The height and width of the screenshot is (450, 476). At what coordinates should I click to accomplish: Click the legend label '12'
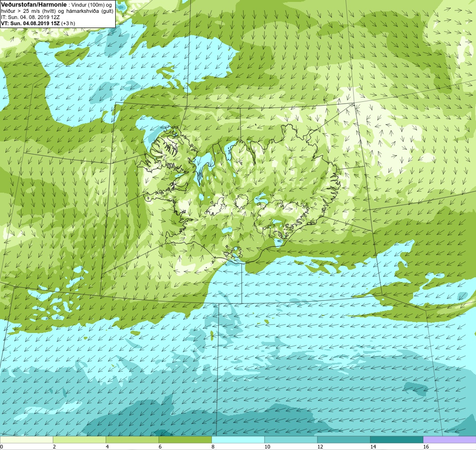320,447
